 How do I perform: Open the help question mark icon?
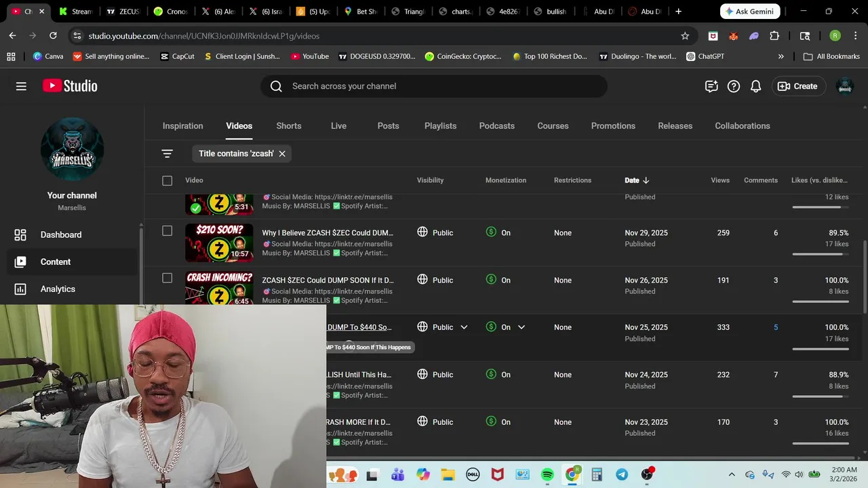click(734, 86)
